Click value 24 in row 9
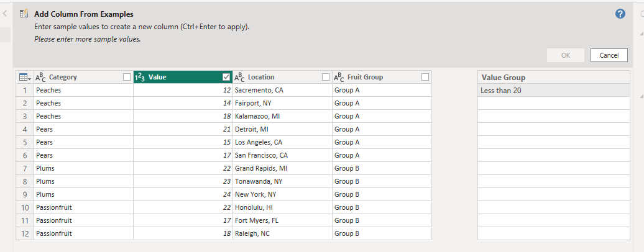This screenshot has height=252, width=644. click(183, 194)
